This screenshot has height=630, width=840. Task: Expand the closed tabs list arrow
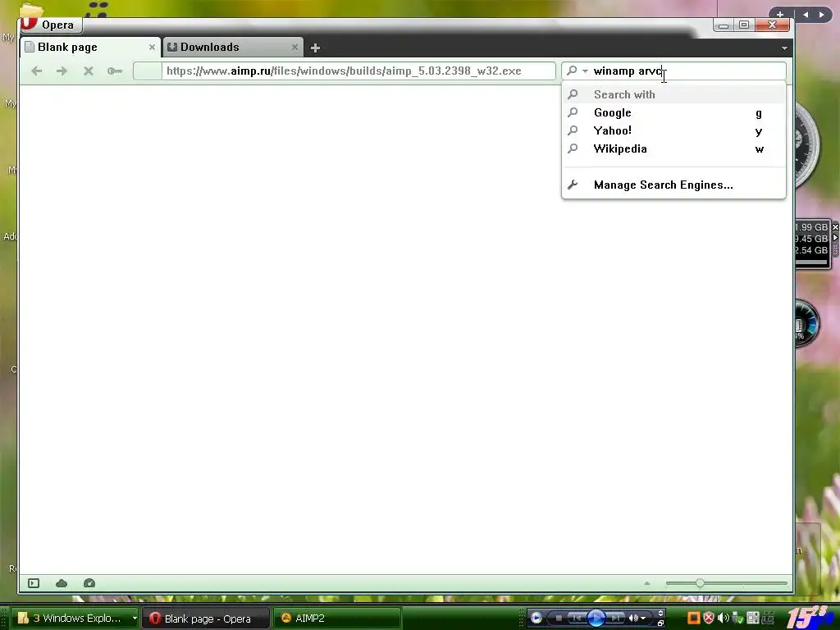click(784, 48)
